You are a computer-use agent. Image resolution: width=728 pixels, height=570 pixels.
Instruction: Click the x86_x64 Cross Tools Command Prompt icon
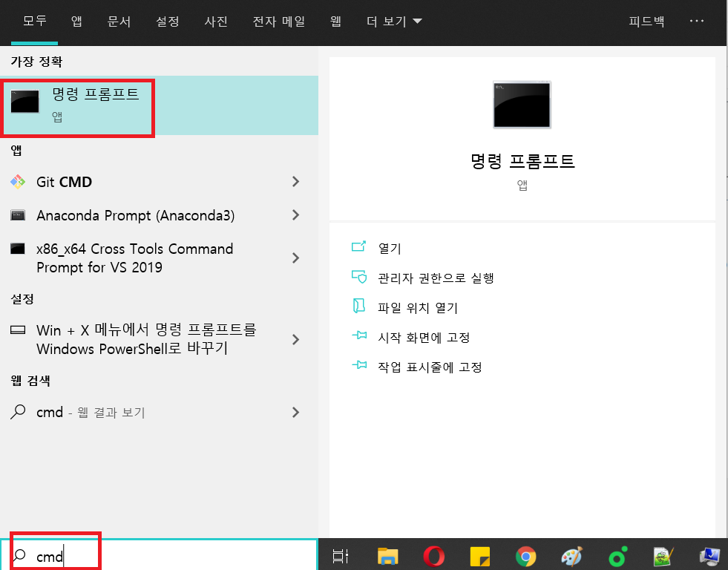click(18, 249)
